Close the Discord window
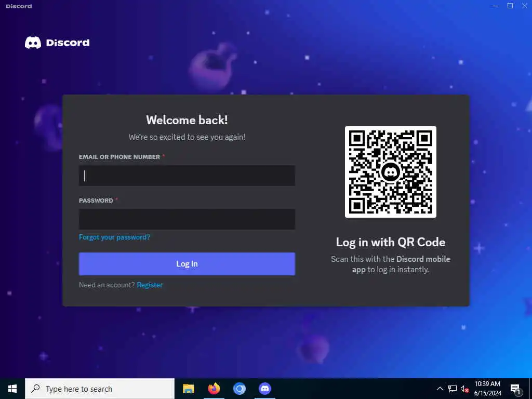Viewport: 532px width, 399px height. (x=525, y=6)
